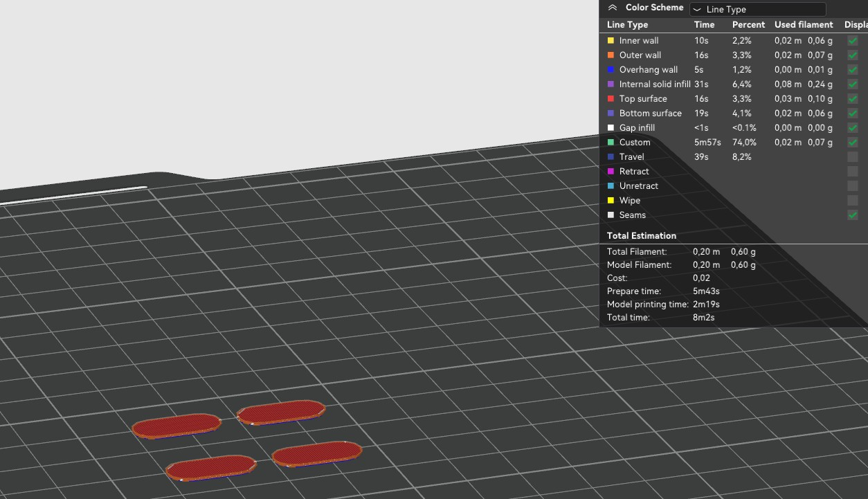Click the purple Internal solid infill swatch
This screenshot has width=868, height=499.
(611, 84)
